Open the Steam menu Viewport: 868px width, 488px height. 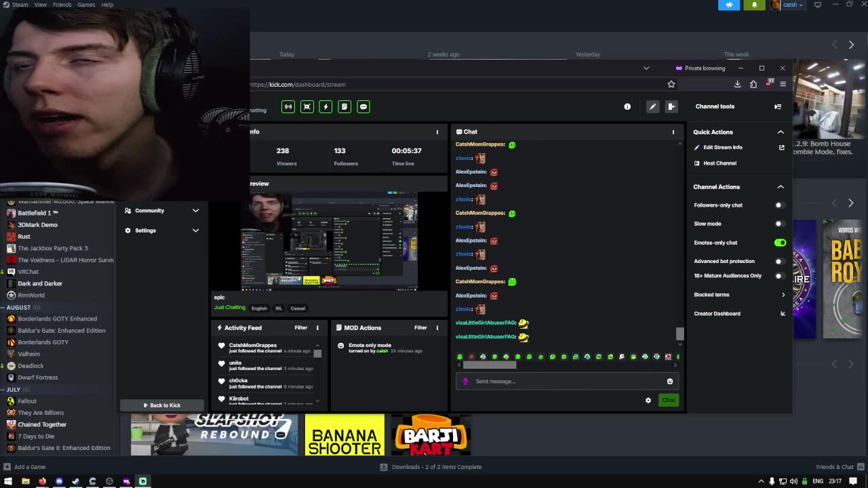pos(20,5)
